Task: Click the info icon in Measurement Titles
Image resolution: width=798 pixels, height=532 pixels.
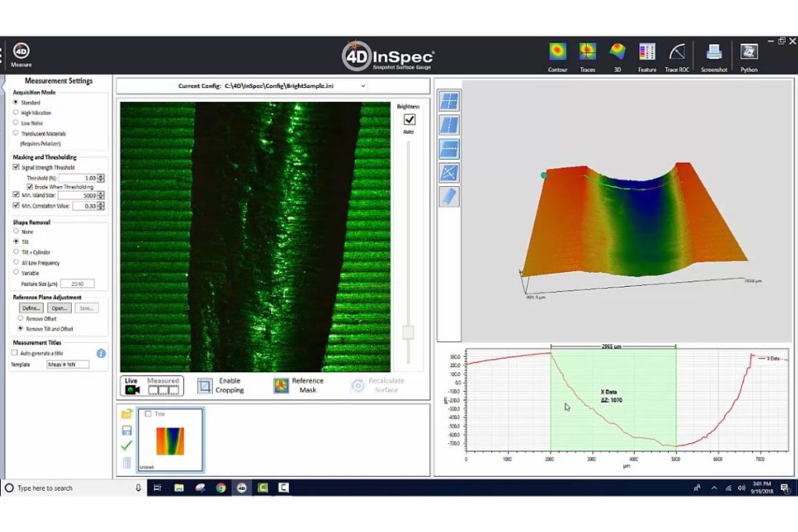Action: 101,353
